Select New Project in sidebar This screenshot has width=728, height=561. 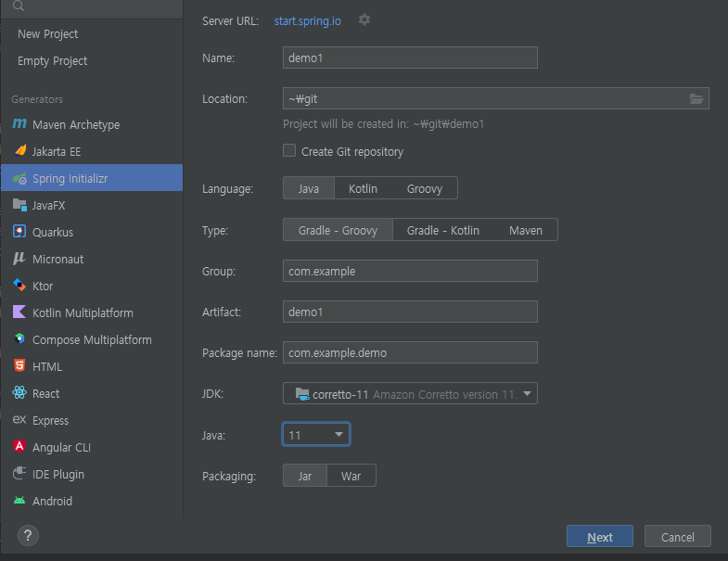pos(48,34)
